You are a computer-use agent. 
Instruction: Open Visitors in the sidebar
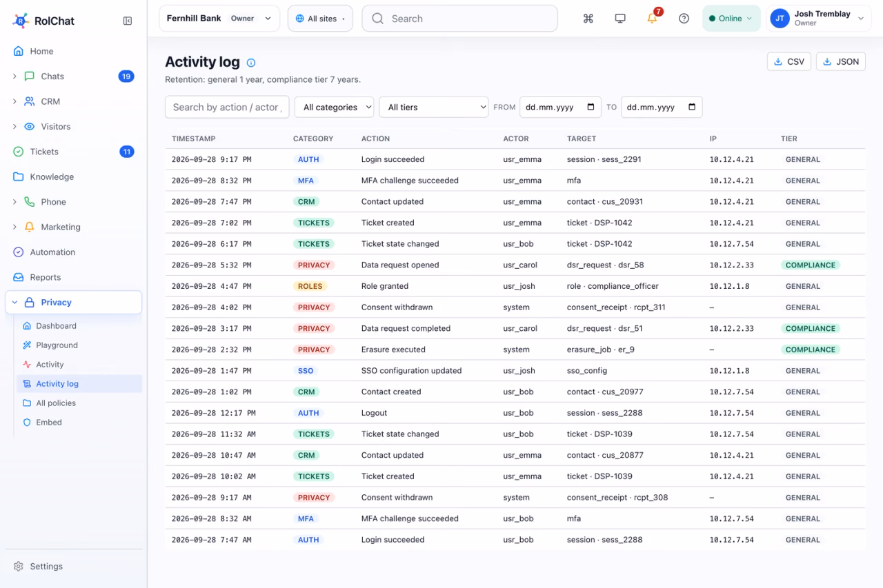[74, 127]
